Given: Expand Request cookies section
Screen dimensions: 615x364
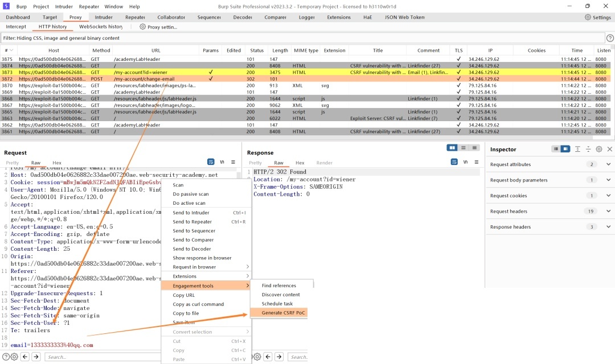Looking at the screenshot, I should 608,196.
